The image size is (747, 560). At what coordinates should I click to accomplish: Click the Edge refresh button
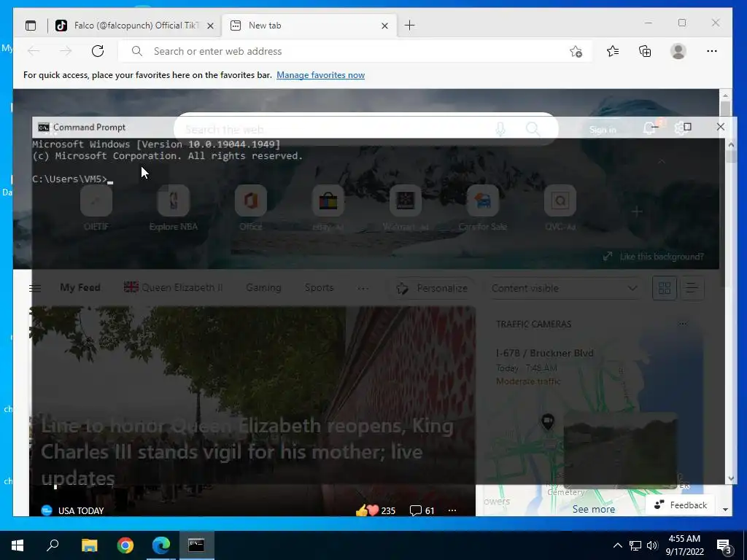tap(98, 51)
